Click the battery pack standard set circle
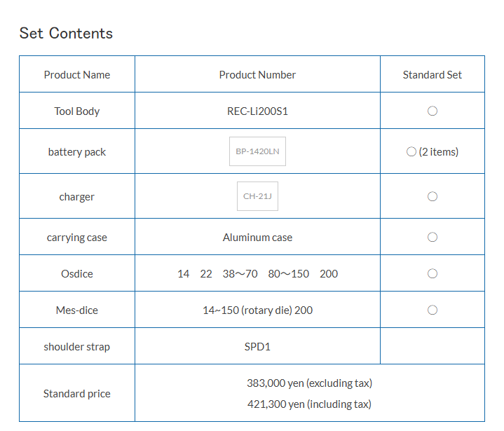The height and width of the screenshot is (431, 504). pyautogui.click(x=411, y=151)
